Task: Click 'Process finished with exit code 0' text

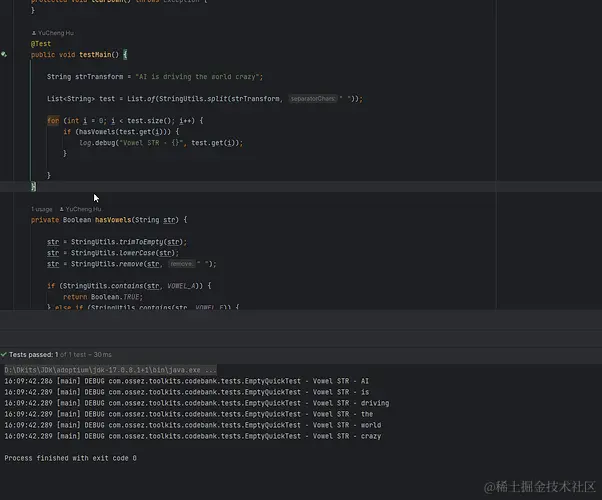Action: tap(70, 458)
